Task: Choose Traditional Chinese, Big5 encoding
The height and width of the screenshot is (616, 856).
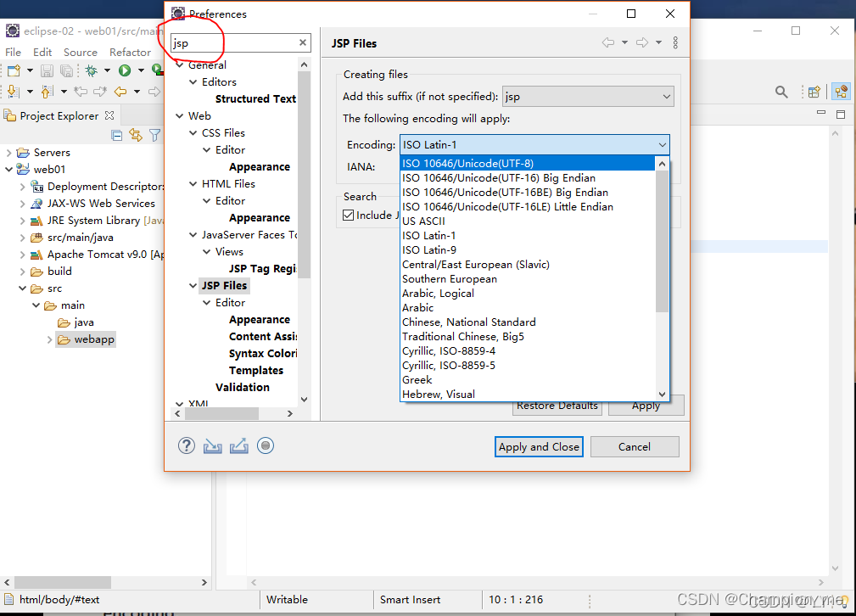Action: [528, 336]
